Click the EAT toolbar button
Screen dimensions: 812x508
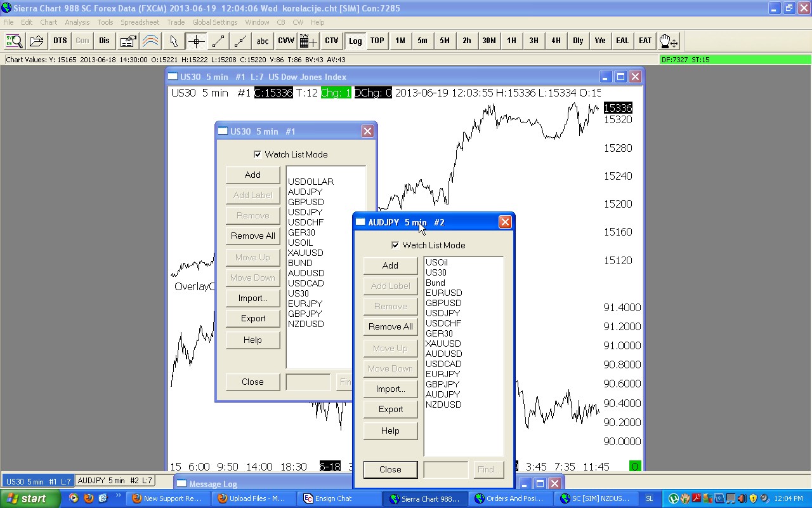click(x=645, y=41)
